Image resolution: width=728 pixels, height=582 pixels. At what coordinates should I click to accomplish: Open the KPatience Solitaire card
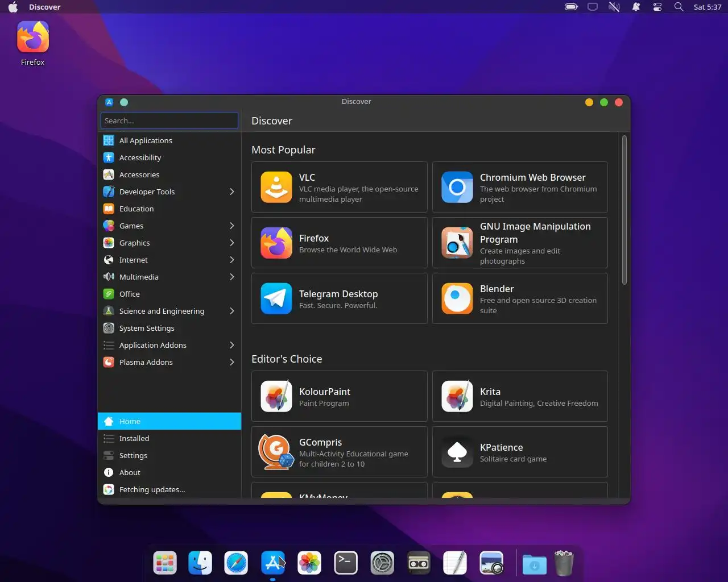point(520,452)
